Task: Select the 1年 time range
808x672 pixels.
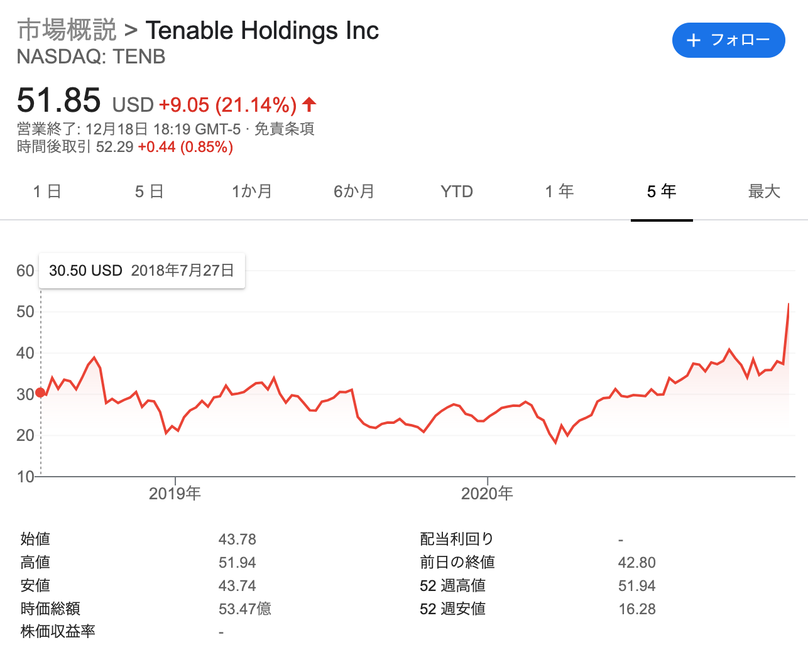Action: coord(559,192)
